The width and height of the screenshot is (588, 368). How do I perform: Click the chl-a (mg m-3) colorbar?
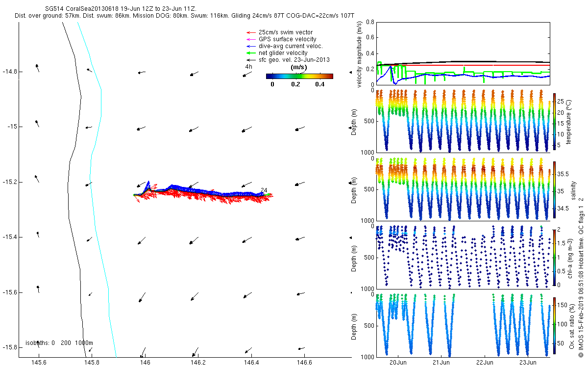554,257
